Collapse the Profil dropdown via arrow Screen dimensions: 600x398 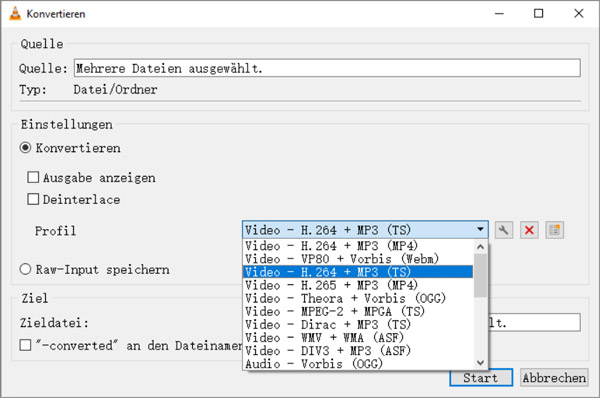coord(480,230)
